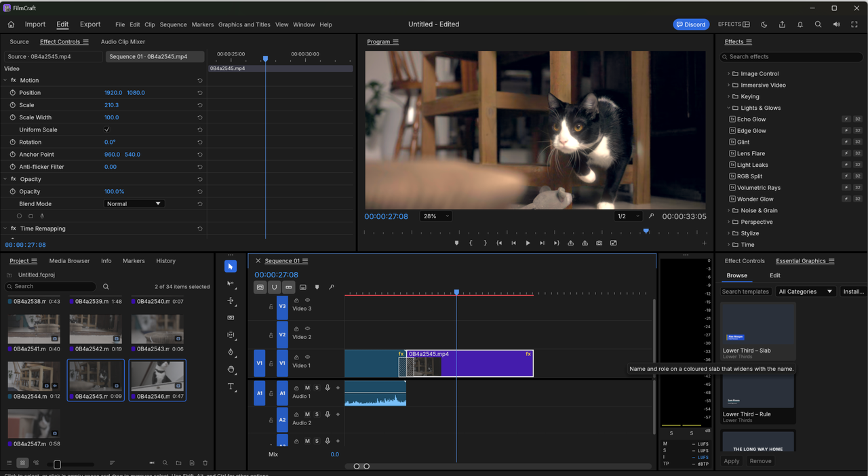Hide the Video 3 track output
The width and height of the screenshot is (868, 476).
[x=307, y=300]
